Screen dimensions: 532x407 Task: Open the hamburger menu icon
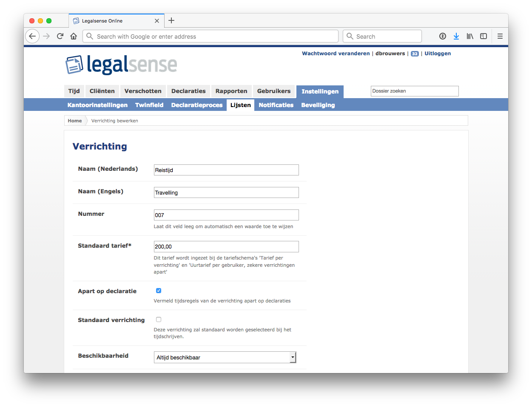click(500, 36)
